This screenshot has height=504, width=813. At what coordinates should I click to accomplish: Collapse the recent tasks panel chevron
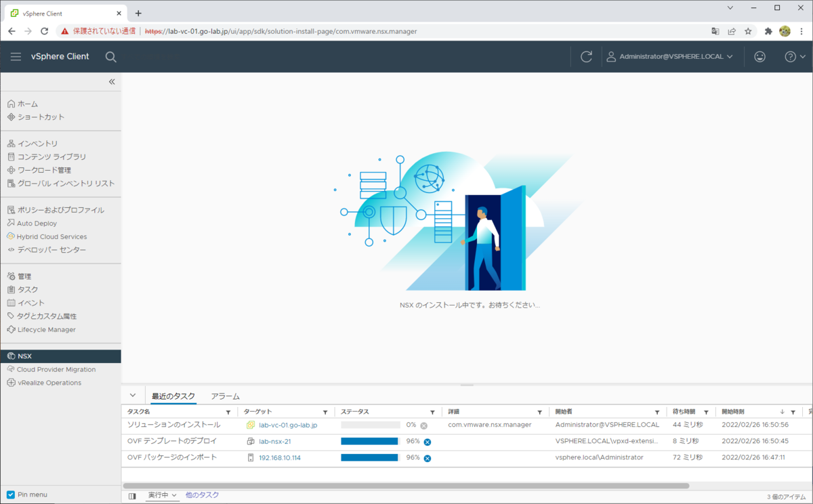tap(133, 396)
